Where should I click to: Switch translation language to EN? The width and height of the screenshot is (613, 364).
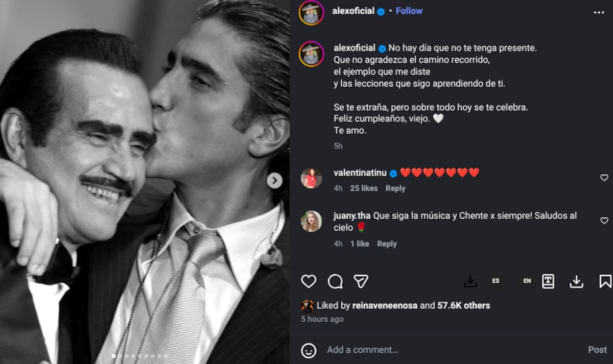coord(527,281)
